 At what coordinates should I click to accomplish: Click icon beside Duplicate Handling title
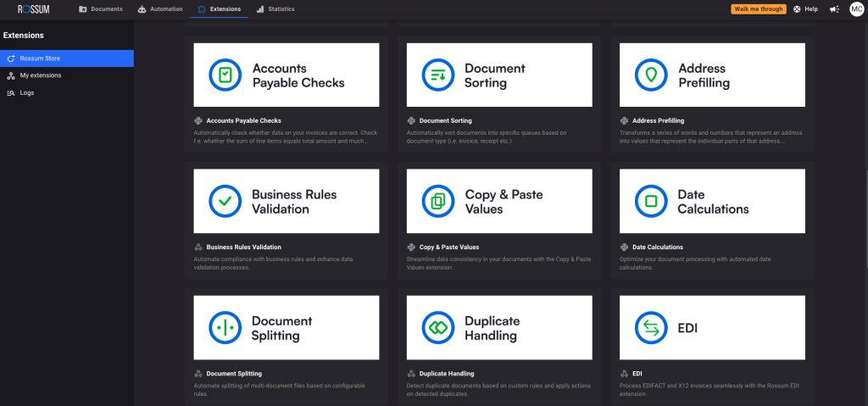pos(411,373)
